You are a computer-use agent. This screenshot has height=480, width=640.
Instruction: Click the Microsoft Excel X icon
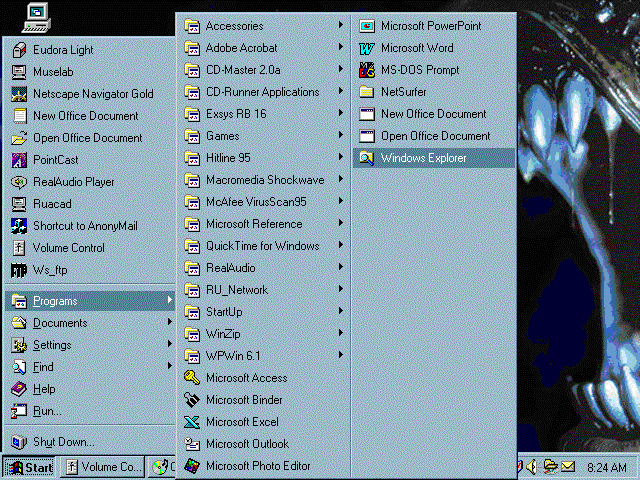[192, 422]
